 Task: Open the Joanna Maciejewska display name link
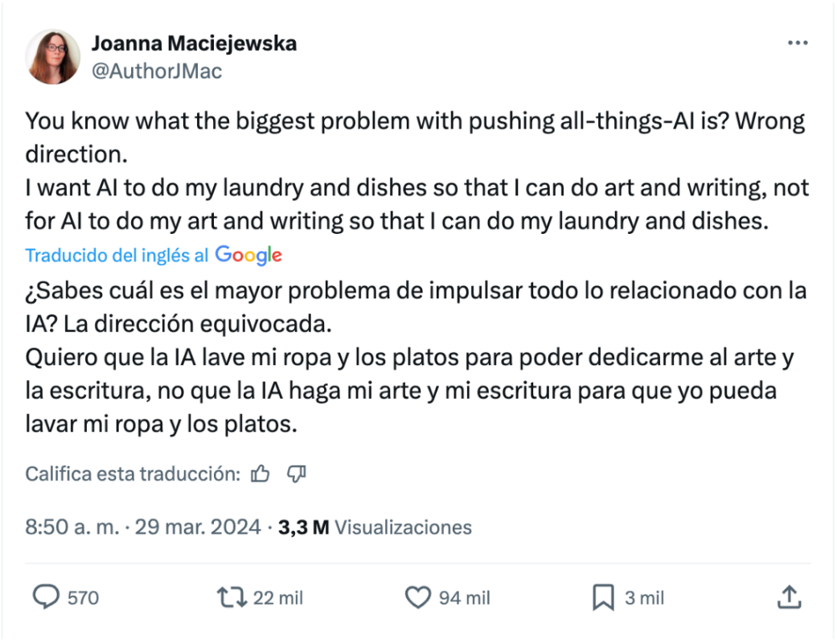[x=194, y=43]
